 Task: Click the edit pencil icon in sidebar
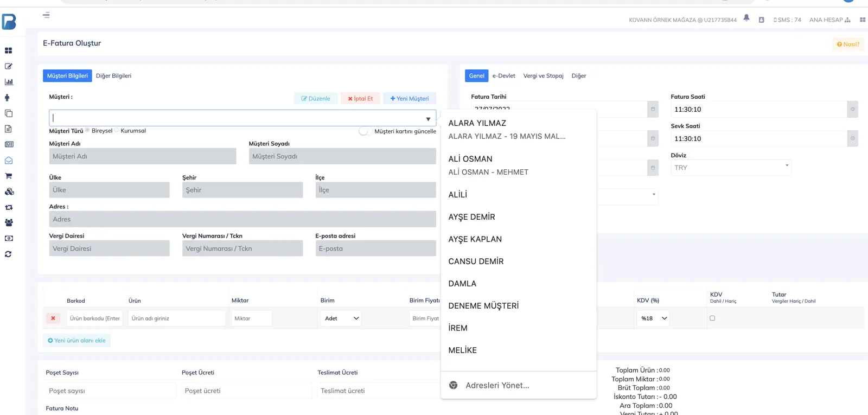[8, 66]
